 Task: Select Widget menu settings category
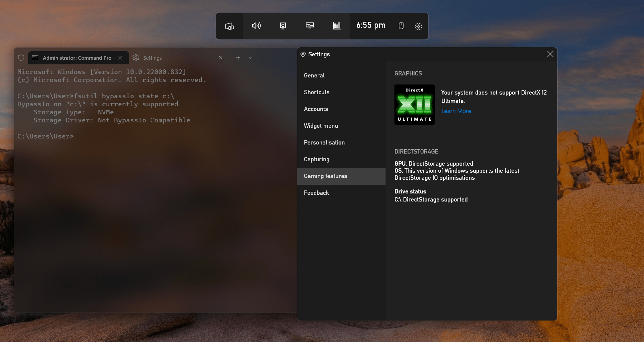point(341,126)
